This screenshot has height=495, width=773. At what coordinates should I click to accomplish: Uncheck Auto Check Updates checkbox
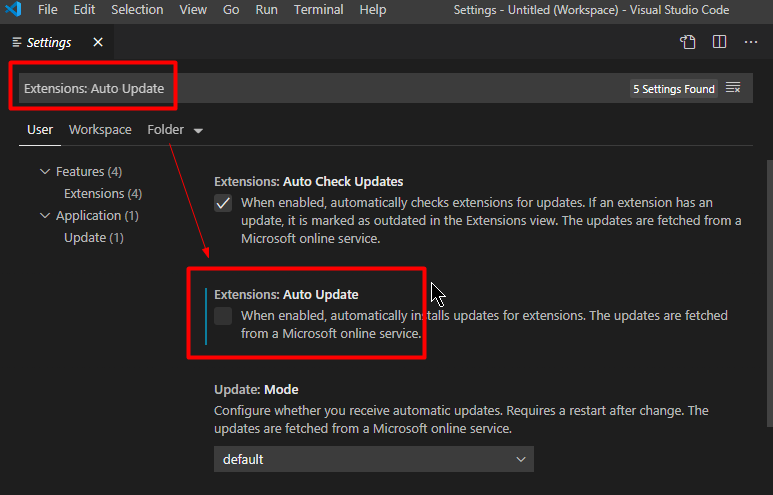click(223, 203)
